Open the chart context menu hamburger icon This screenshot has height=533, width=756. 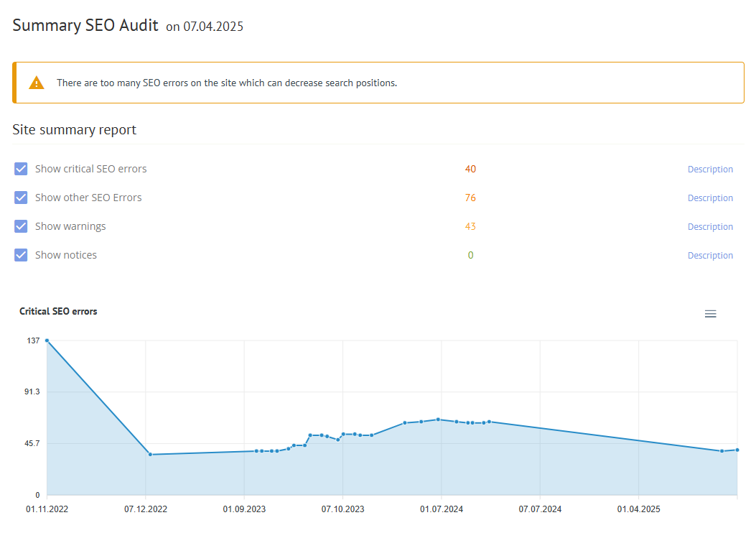pyautogui.click(x=710, y=314)
